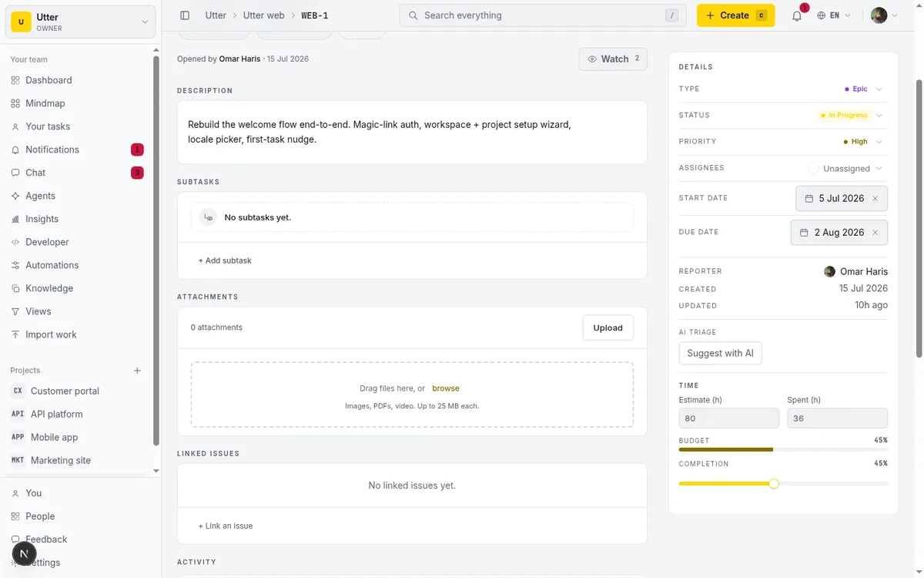Click the Notifications bell in sidebar
The height and width of the screenshot is (578, 924).
[x=15, y=150]
